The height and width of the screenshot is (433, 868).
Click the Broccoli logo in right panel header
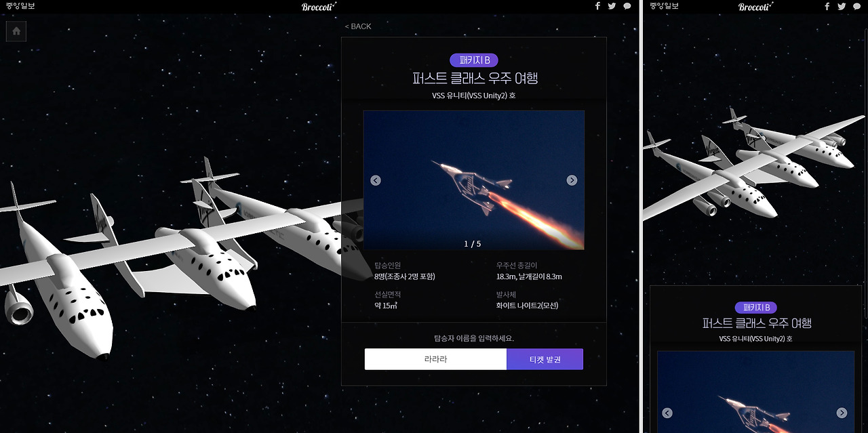pos(755,6)
